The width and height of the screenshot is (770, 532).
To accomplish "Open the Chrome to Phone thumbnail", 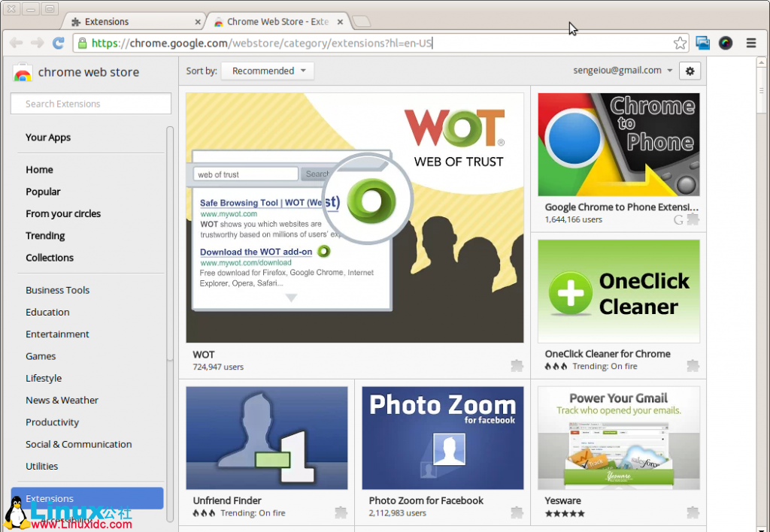I will (x=619, y=145).
